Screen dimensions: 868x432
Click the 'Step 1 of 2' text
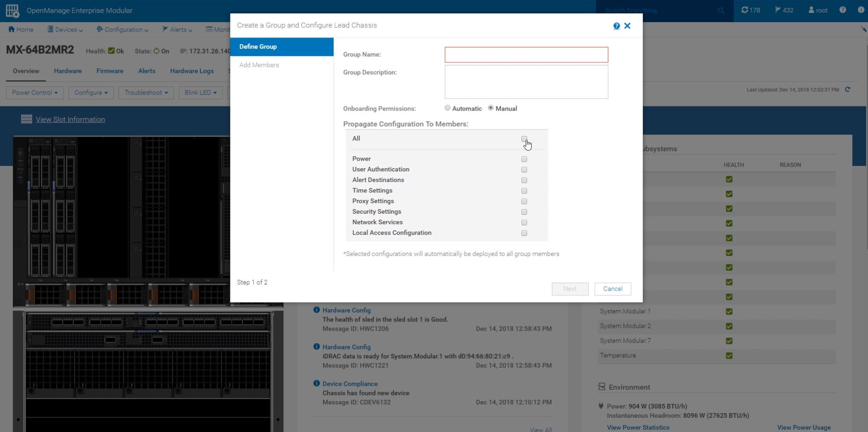pyautogui.click(x=252, y=282)
